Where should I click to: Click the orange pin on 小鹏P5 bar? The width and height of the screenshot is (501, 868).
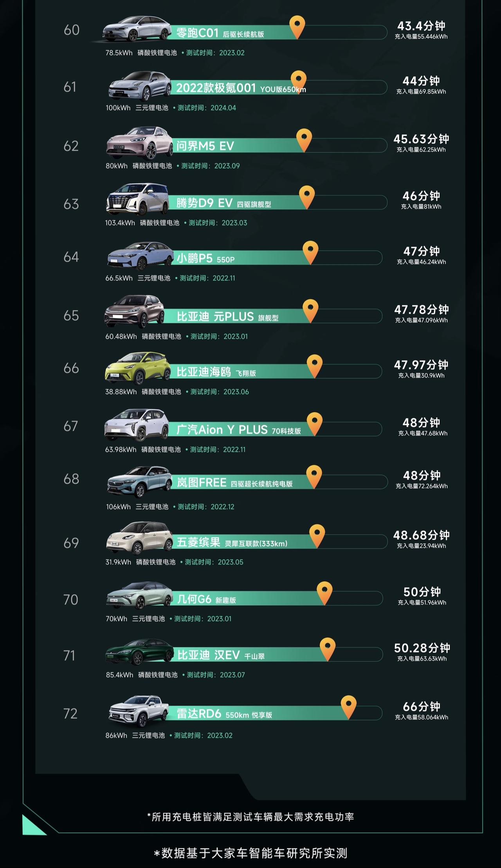[x=310, y=253]
